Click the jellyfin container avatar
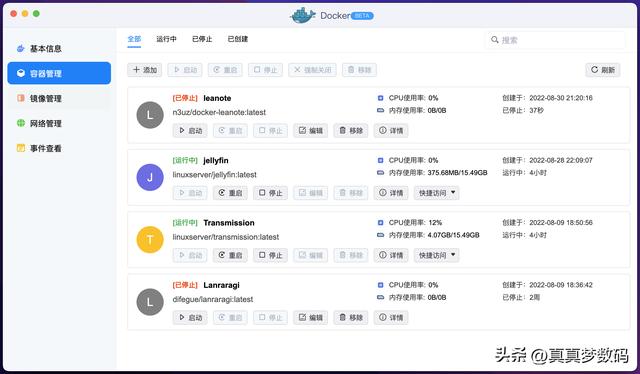 (x=150, y=177)
